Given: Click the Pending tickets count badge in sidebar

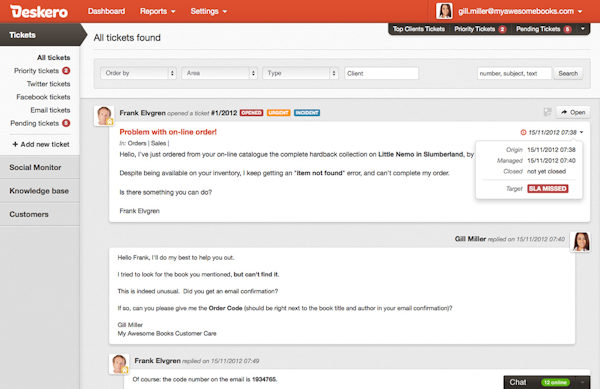Looking at the screenshot, I should [x=66, y=123].
